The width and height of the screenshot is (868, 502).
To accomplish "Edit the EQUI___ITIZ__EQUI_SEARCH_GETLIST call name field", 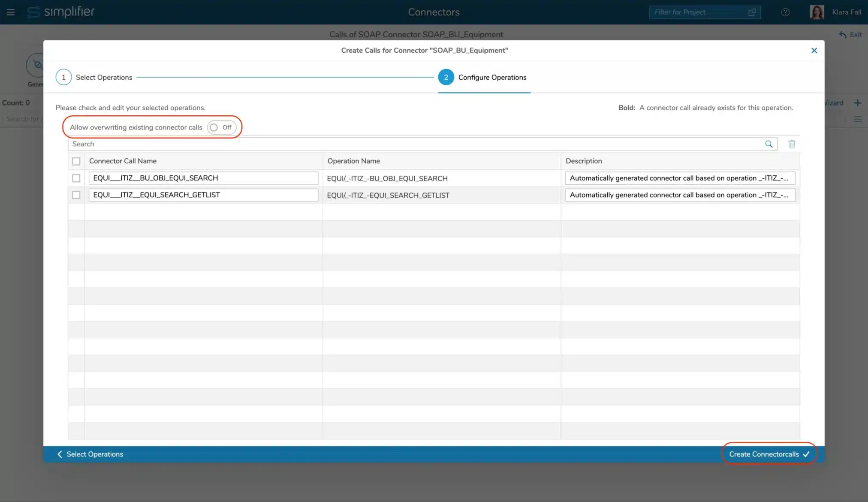I will tap(203, 195).
